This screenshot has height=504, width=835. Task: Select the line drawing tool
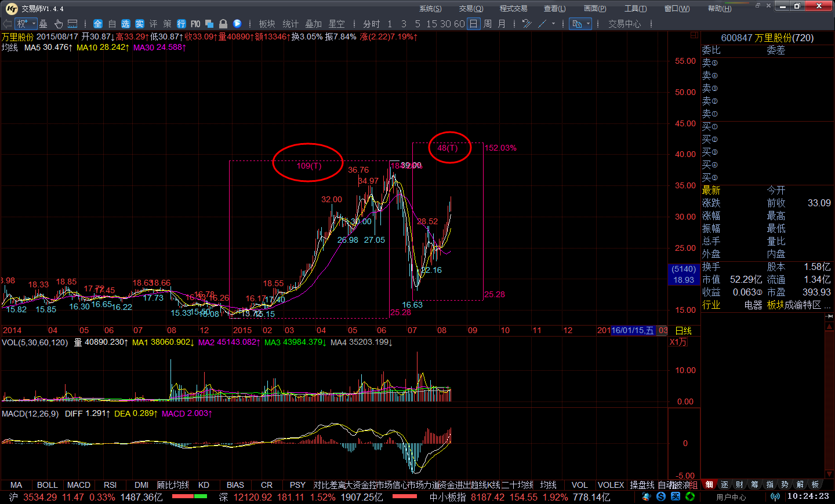(x=542, y=24)
